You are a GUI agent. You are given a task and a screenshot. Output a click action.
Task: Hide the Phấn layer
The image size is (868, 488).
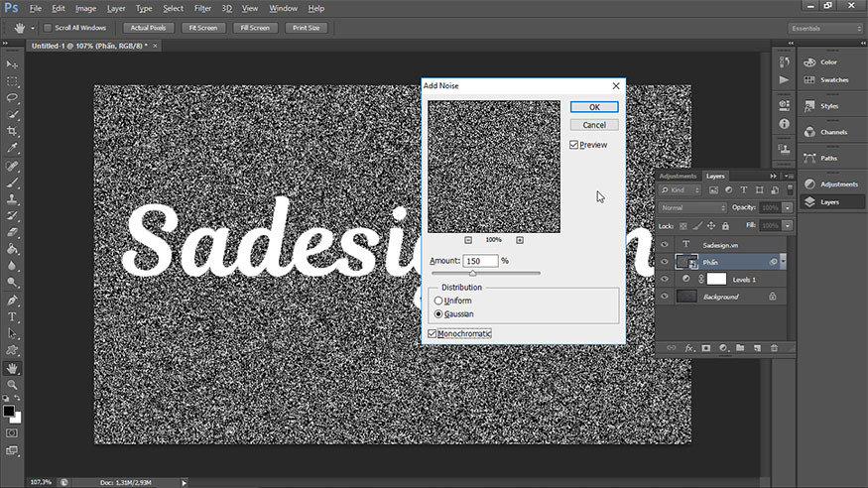click(x=665, y=262)
